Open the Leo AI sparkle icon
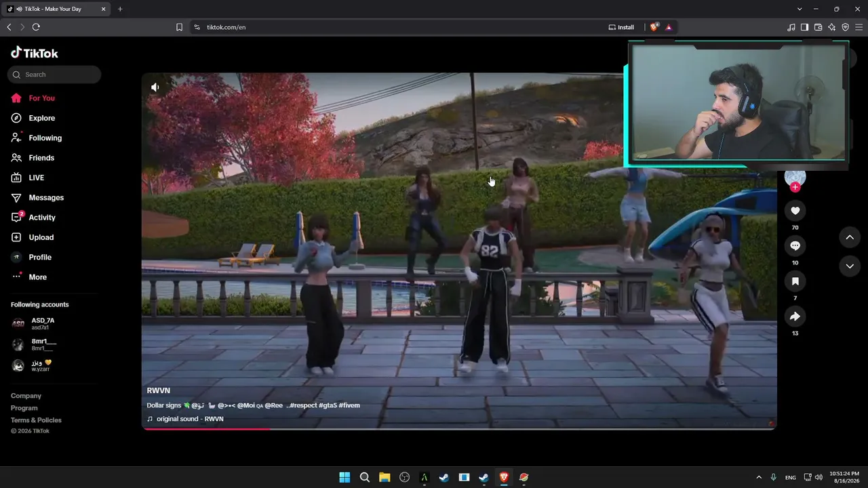 831,27
